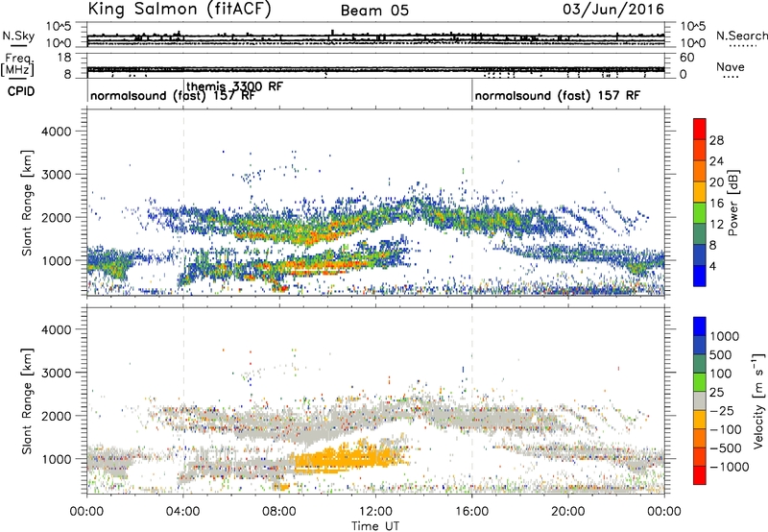The image size is (768, 532).
Task: Click 'Slant Range [km]' label of velocity panel
Action: tap(27, 401)
